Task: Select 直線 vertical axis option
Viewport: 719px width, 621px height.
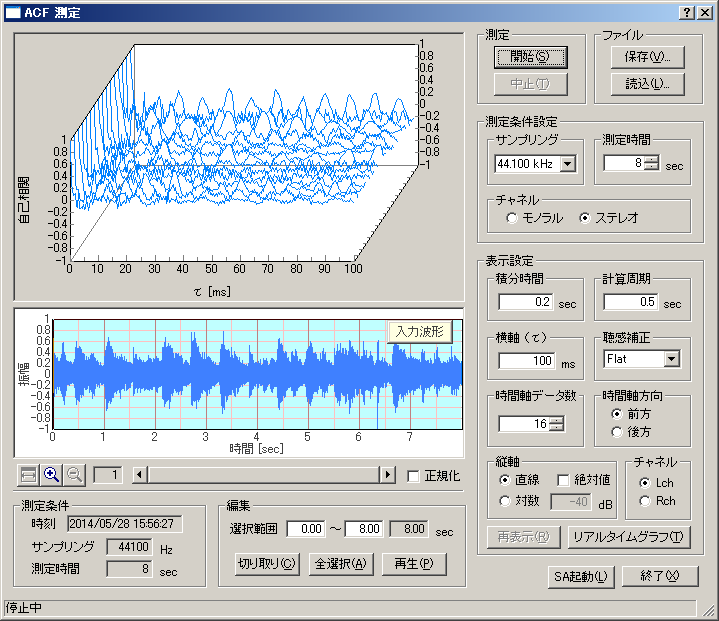Action: point(504,480)
